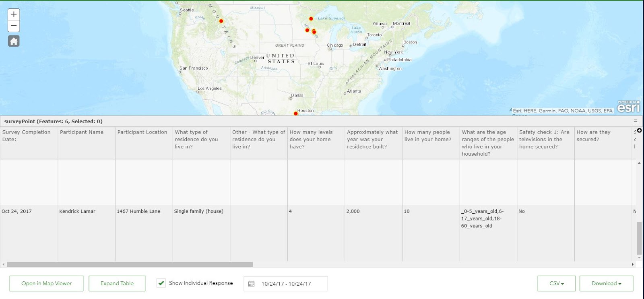Click the Participant Name column header
This screenshot has width=644, height=299.
82,132
